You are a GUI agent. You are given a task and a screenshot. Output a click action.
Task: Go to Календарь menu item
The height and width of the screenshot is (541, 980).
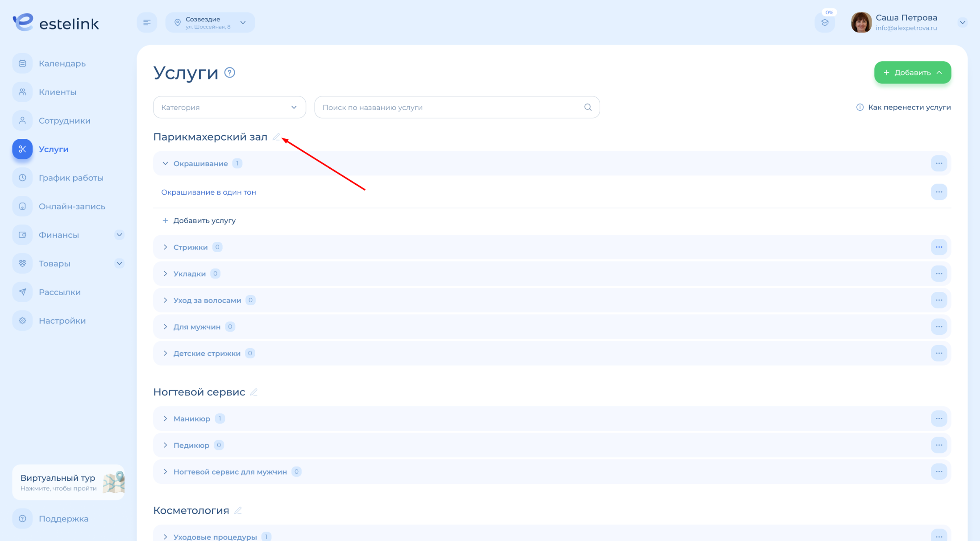coord(62,63)
